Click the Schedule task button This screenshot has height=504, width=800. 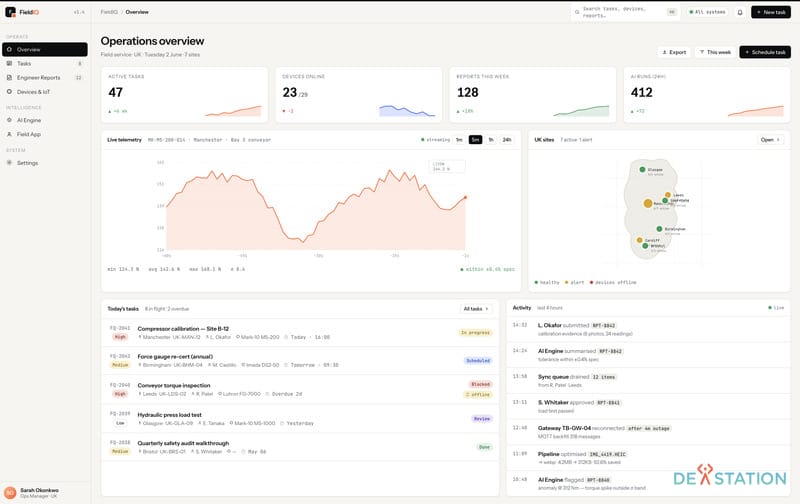coord(765,52)
